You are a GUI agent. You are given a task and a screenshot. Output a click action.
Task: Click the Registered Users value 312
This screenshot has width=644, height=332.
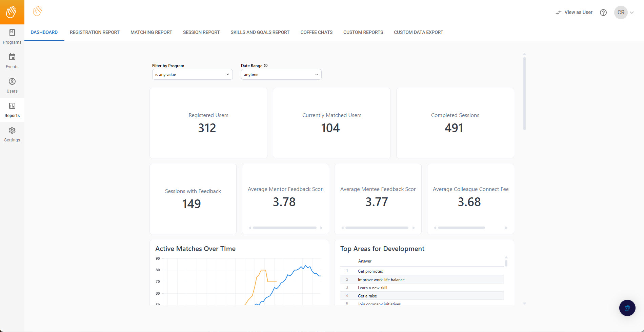click(x=207, y=128)
